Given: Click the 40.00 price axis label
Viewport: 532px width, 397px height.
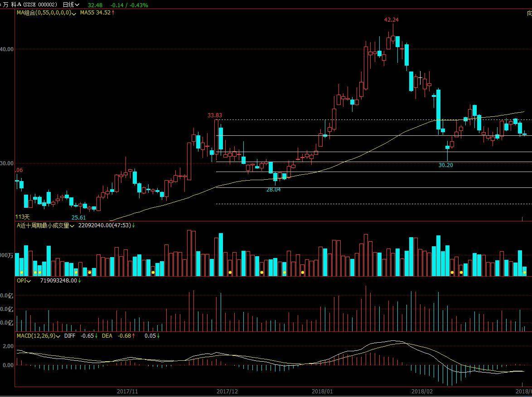Looking at the screenshot, I should [x=7, y=49].
